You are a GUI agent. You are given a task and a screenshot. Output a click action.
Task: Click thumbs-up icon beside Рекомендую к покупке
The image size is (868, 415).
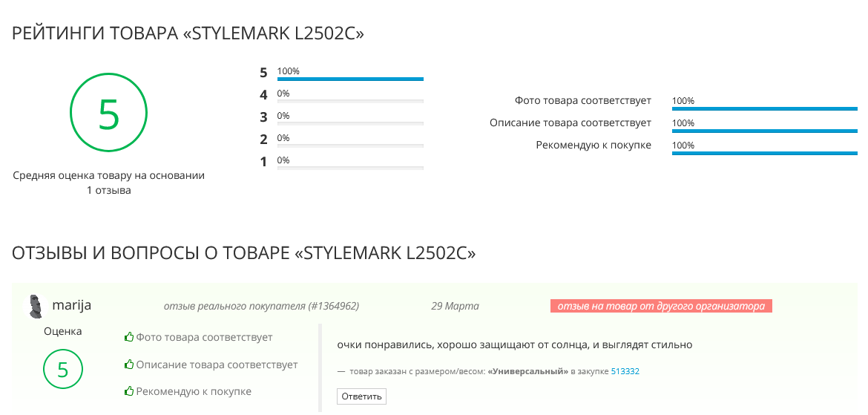click(130, 391)
